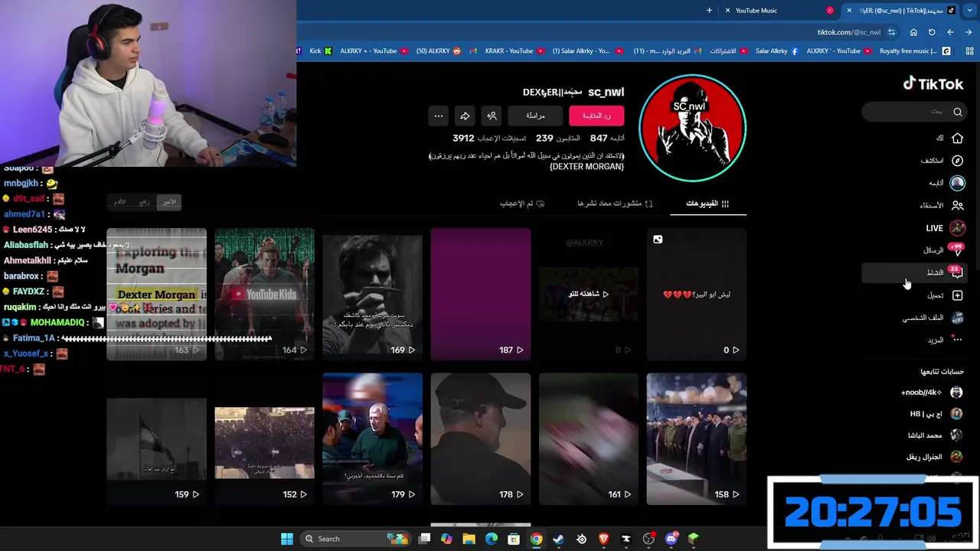Viewport: 980px width, 551px height.
Task: Click the red Follow back button (رد المتابعة)
Action: pos(596,116)
